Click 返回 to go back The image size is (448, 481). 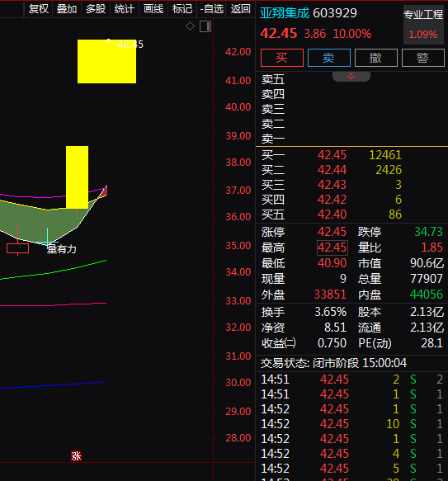click(x=240, y=9)
